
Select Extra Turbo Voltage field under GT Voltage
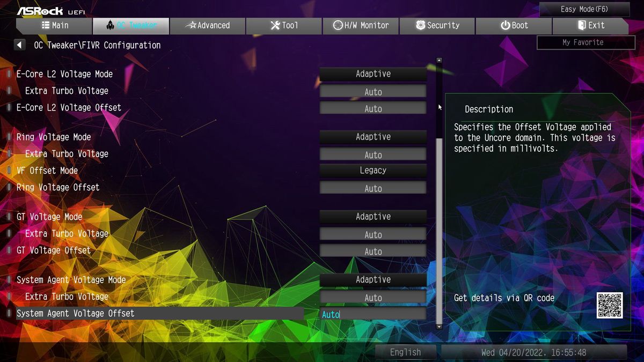(x=373, y=234)
